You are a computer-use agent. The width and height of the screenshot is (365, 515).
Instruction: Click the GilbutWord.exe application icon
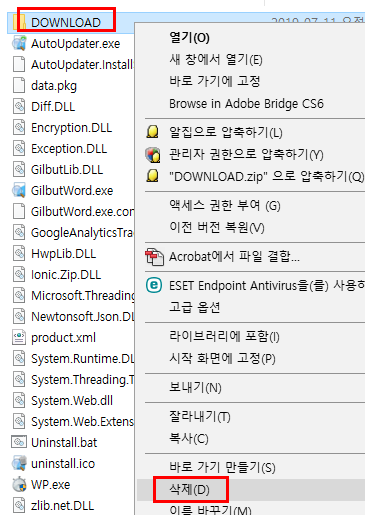click(x=19, y=191)
